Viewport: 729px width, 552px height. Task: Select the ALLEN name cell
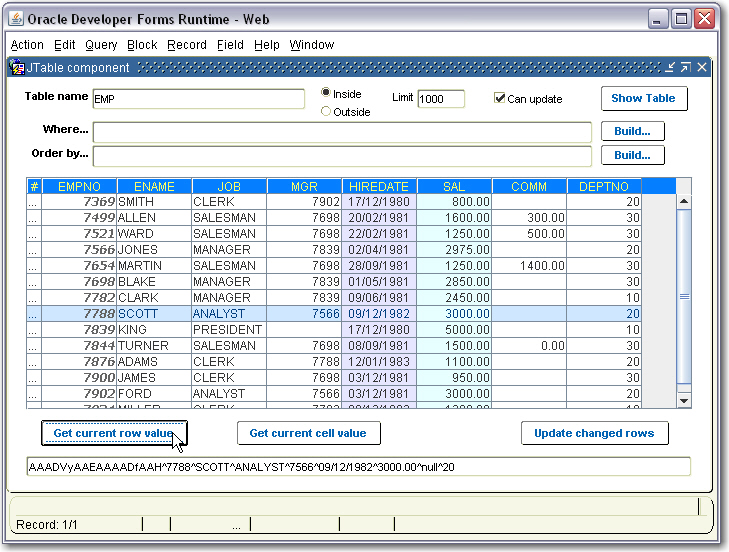tap(154, 218)
